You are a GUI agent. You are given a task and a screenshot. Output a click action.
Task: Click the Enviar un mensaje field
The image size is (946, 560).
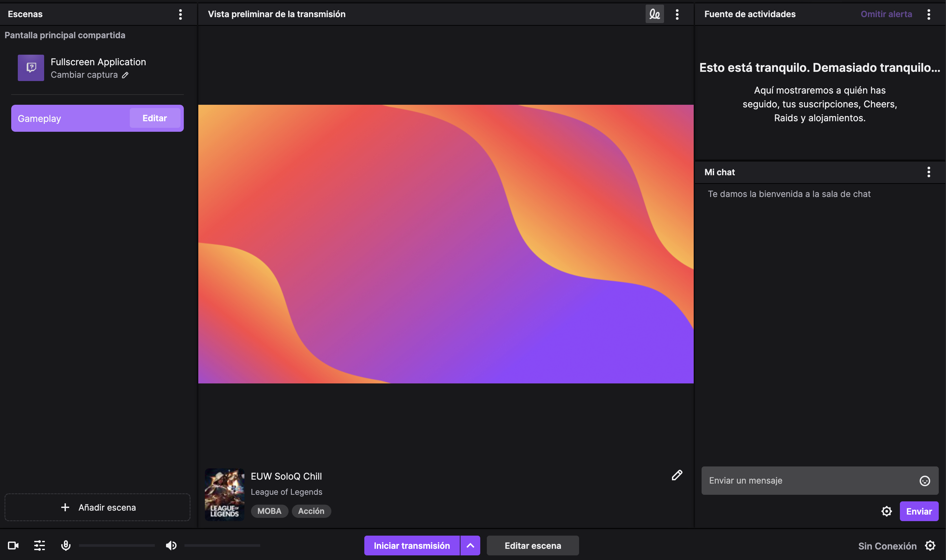(x=820, y=481)
